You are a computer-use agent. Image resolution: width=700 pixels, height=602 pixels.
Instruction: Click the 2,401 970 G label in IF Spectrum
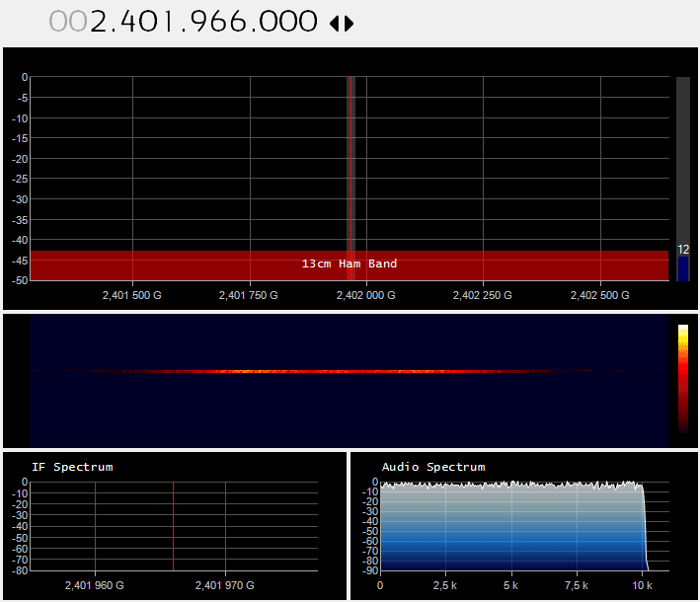click(x=224, y=585)
